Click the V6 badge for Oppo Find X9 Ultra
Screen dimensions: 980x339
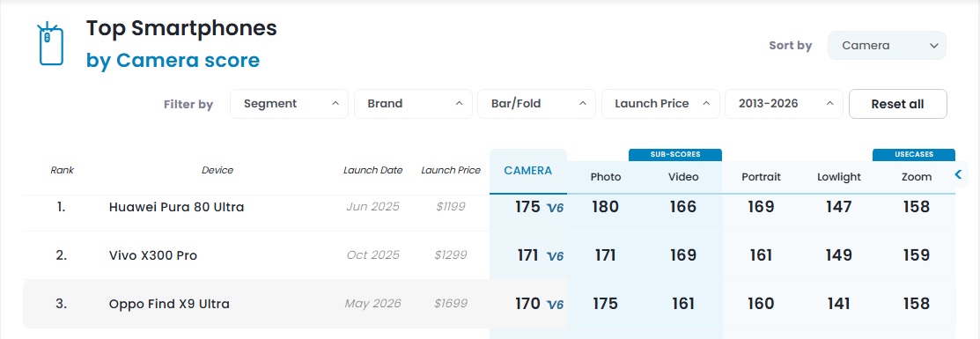coord(555,305)
